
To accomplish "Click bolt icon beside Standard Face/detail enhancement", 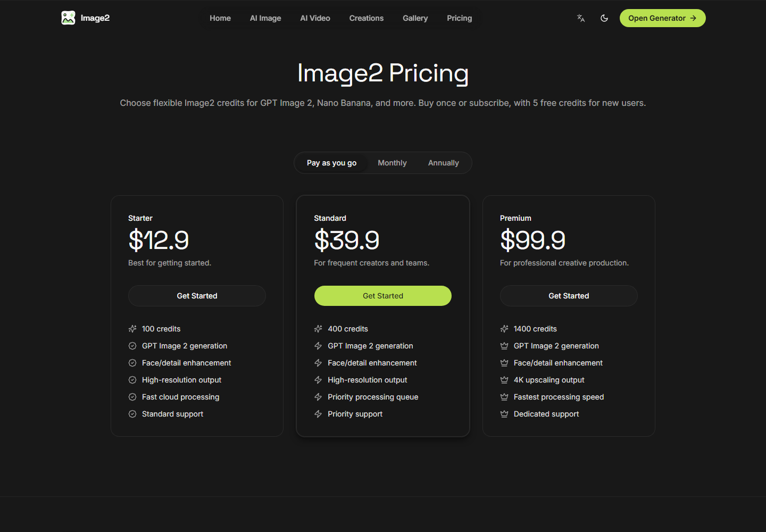I will tap(318, 363).
